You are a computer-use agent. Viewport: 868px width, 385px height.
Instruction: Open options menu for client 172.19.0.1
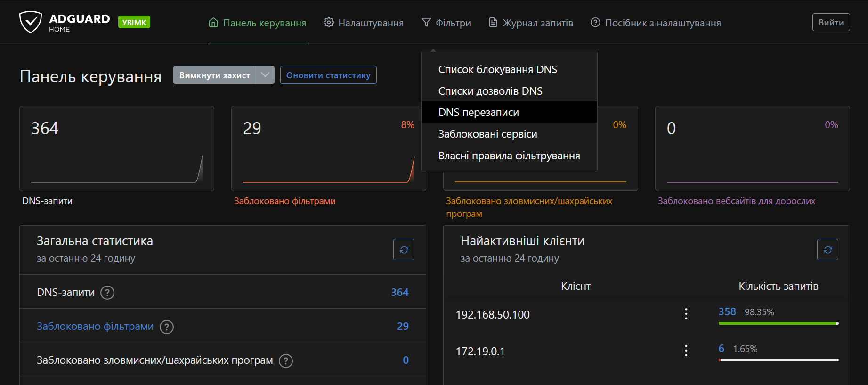686,351
